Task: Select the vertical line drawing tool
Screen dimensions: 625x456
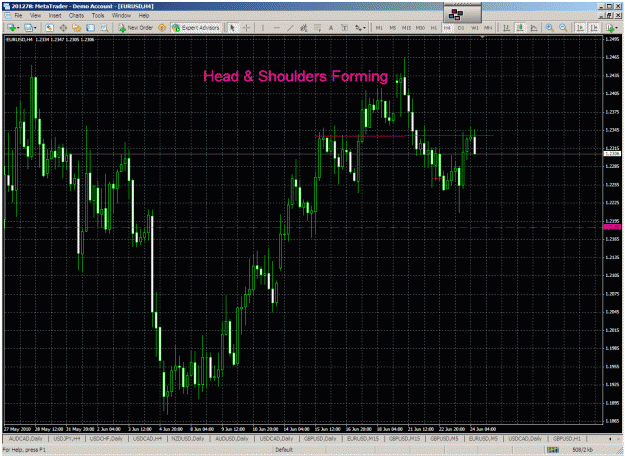Action: click(x=263, y=28)
